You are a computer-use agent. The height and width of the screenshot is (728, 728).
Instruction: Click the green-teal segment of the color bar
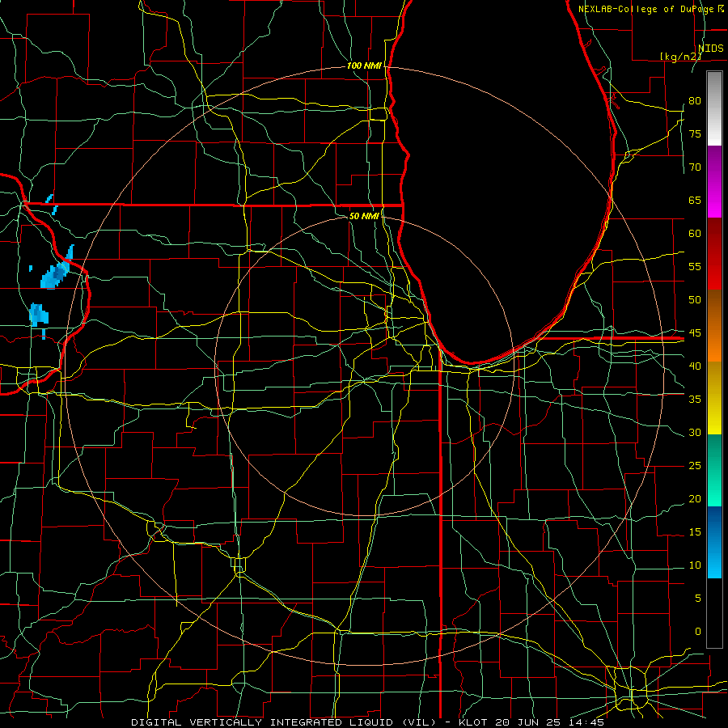(x=714, y=470)
